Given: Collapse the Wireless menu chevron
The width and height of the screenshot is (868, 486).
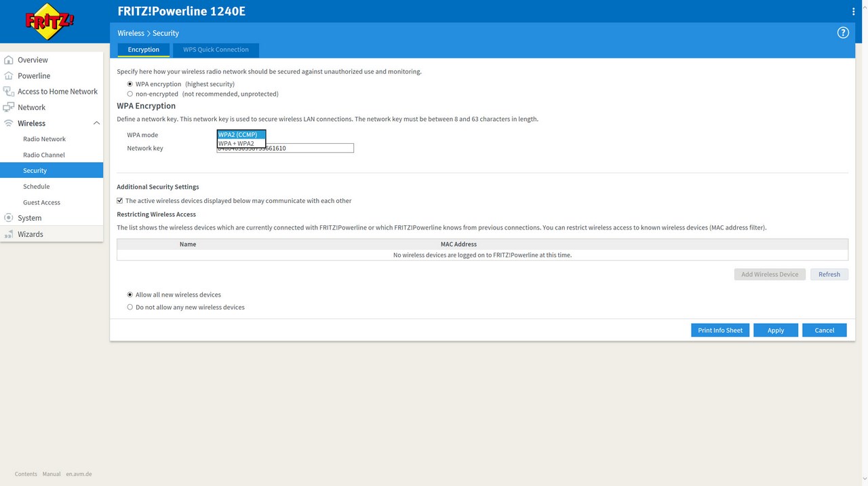Looking at the screenshot, I should coord(96,123).
